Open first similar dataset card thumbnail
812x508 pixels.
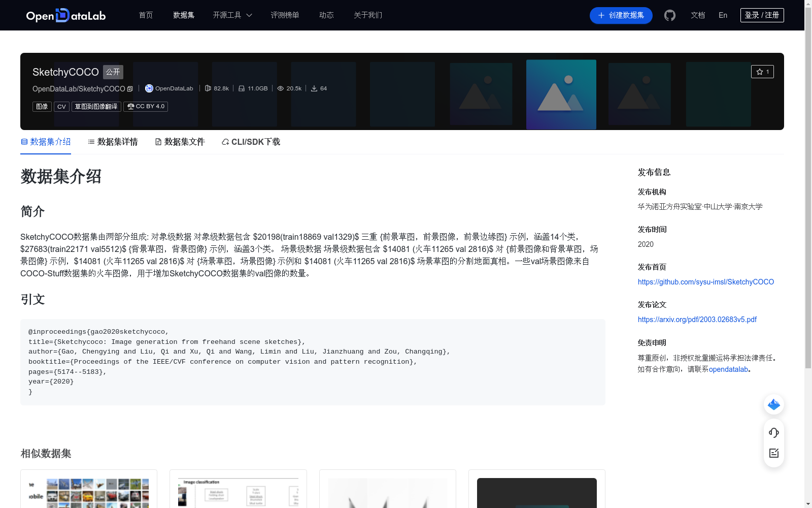89,493
